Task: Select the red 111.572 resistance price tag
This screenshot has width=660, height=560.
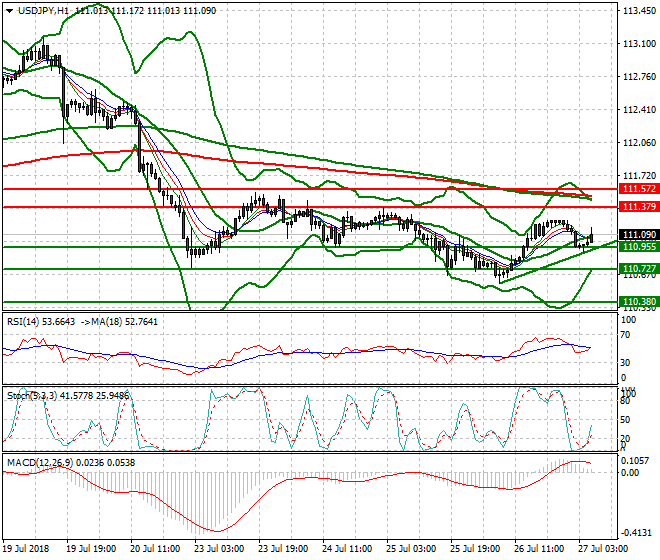Action: pyautogui.click(x=638, y=188)
